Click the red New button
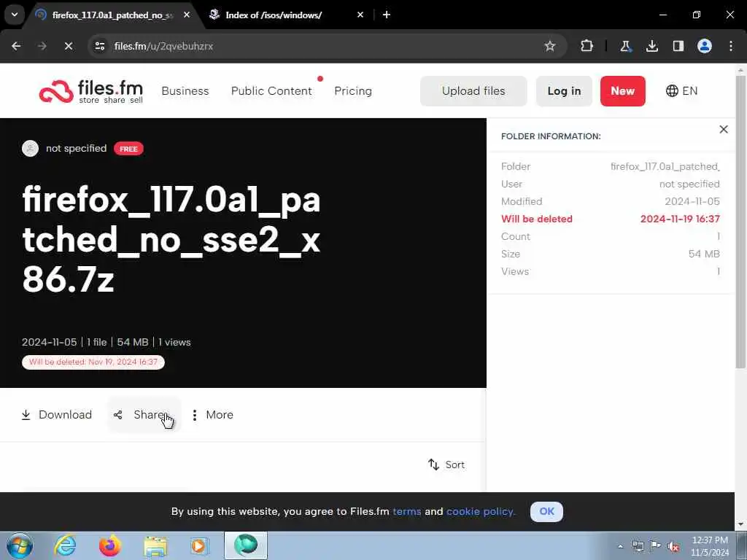 [x=623, y=91]
